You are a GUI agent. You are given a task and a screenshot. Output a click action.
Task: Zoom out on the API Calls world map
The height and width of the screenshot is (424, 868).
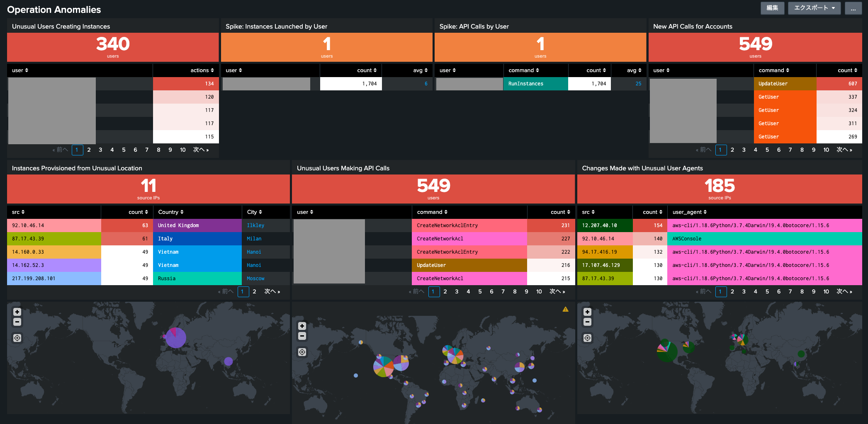click(302, 336)
